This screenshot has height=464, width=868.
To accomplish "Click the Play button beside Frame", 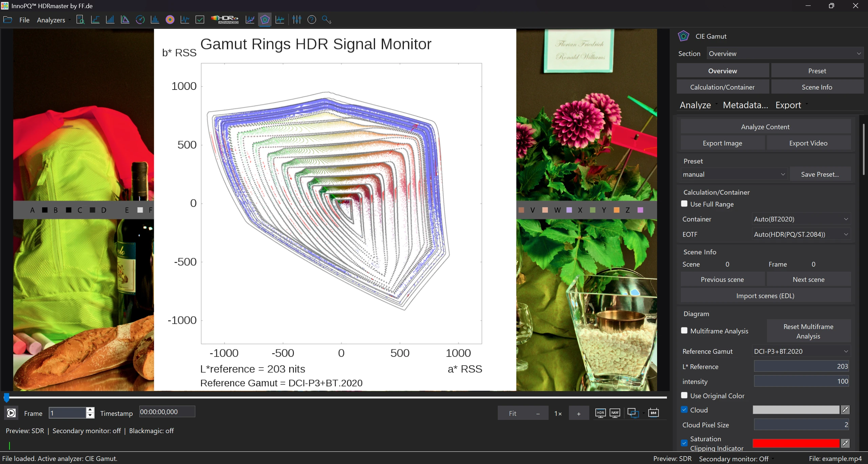I will click(x=11, y=413).
